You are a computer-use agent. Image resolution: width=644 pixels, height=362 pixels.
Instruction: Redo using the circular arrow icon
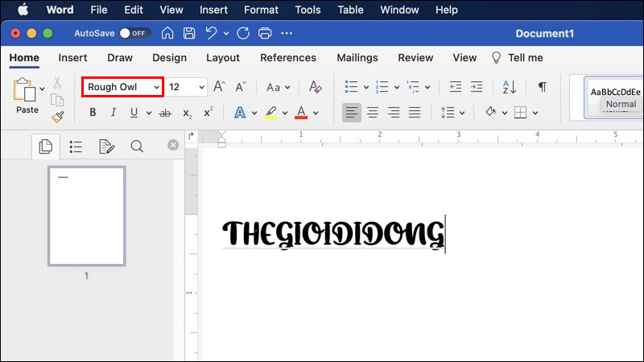[243, 33]
